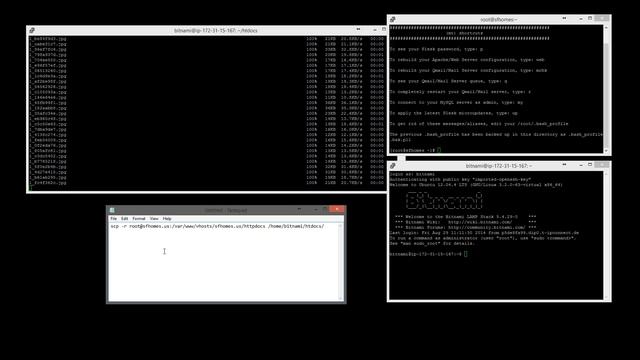Click the Untitled - Notepad title bar
The image size is (640, 360).
(x=226, y=210)
